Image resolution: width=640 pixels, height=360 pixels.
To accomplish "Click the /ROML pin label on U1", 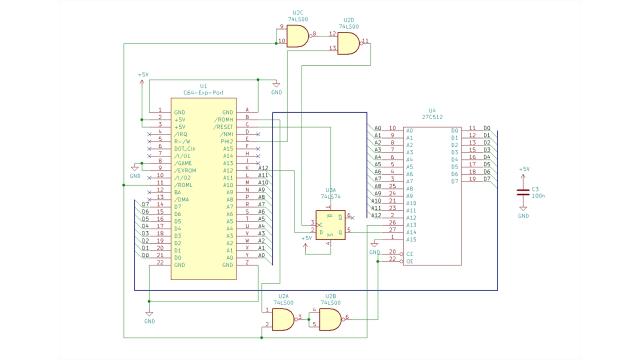I will point(183,185).
